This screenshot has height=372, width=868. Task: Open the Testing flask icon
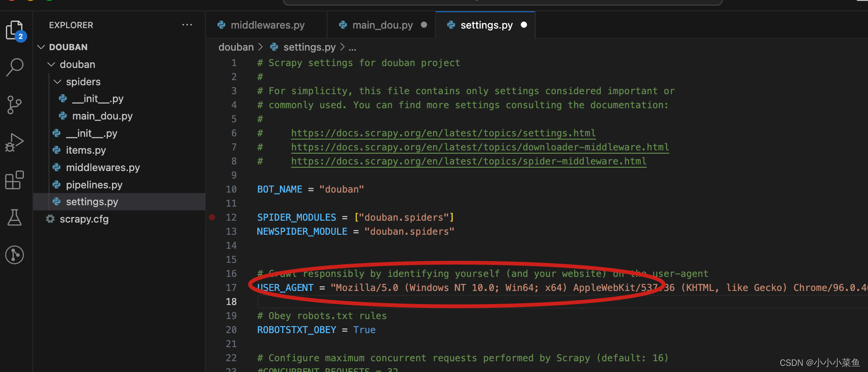(x=15, y=217)
